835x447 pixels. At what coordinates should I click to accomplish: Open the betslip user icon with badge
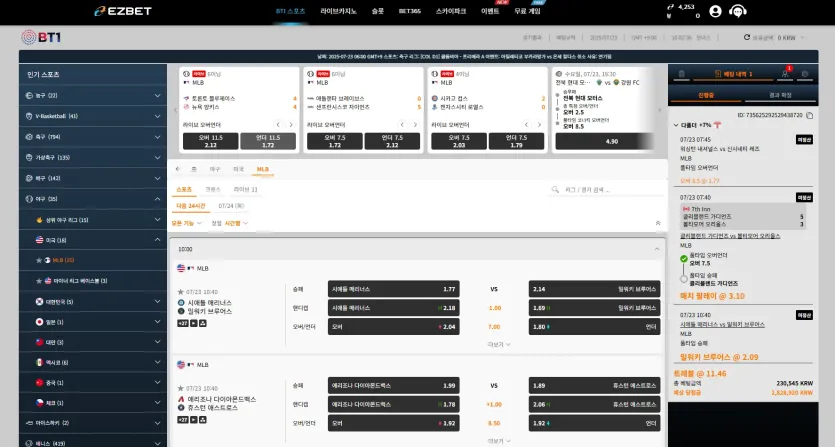(x=785, y=74)
